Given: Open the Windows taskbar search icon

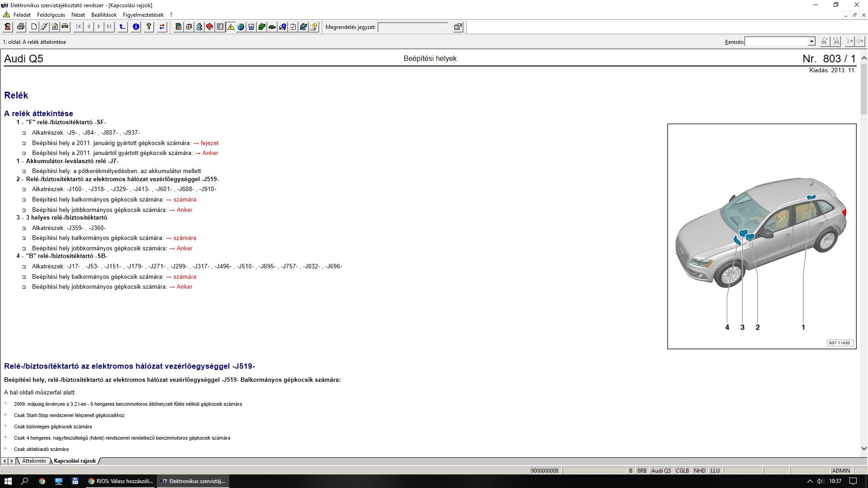Looking at the screenshot, I should click(x=25, y=481).
